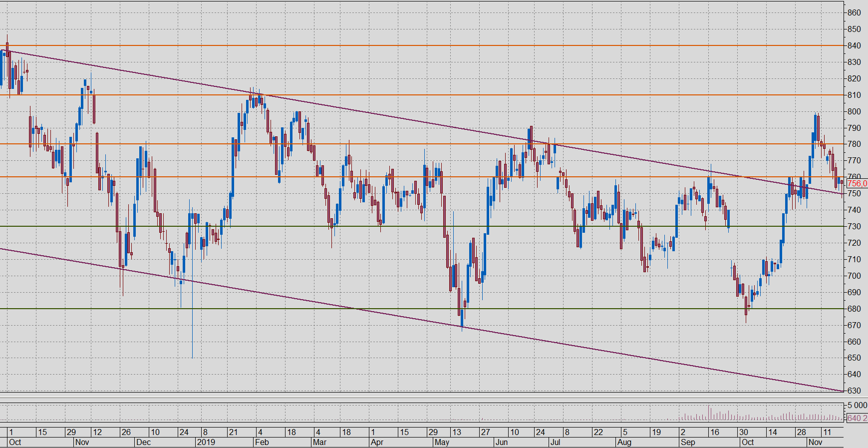Image resolution: width=868 pixels, height=448 pixels.
Task: Click the 2019 year label on time axis
Action: pos(206,442)
